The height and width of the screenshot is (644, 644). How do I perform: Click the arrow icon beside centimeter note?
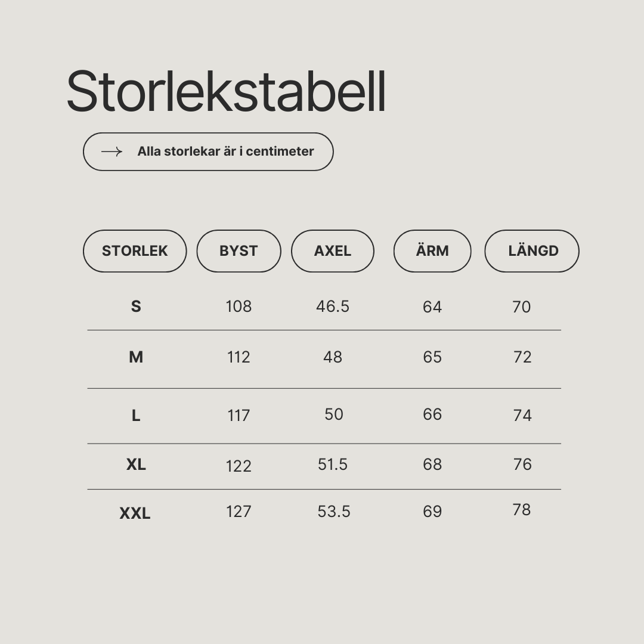[x=112, y=151]
